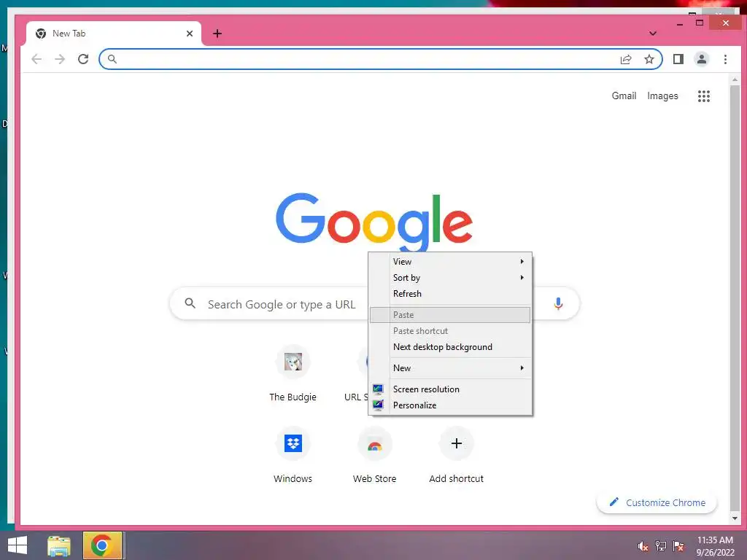This screenshot has height=560, width=747.
Task: Click the network tray icon
Action: 660,545
